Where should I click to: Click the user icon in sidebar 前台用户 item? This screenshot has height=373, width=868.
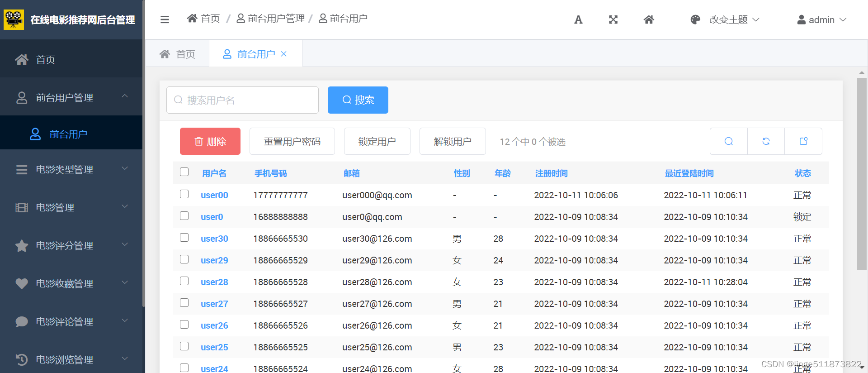click(x=35, y=134)
